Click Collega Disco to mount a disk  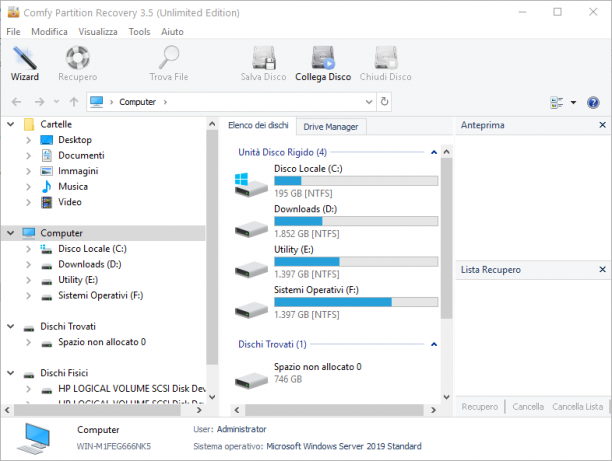point(323,63)
